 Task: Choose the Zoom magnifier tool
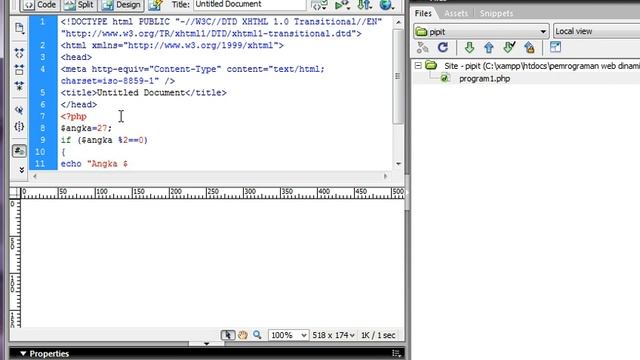point(257,335)
